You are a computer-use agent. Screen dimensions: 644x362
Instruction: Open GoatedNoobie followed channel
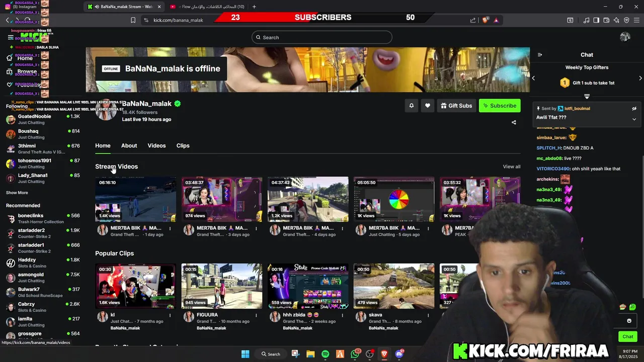[43, 119]
